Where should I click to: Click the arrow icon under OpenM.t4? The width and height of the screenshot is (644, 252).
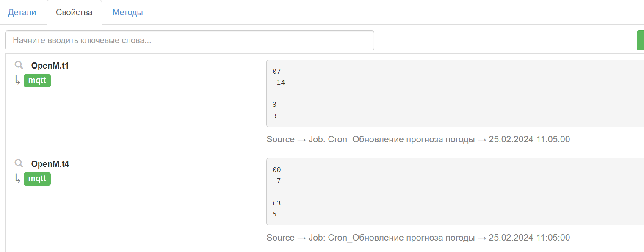pos(17,179)
